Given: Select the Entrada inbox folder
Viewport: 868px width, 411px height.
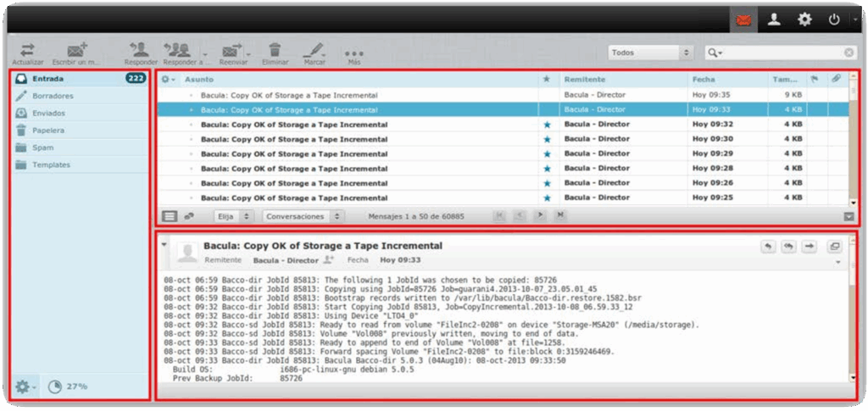Looking at the screenshot, I should point(80,79).
